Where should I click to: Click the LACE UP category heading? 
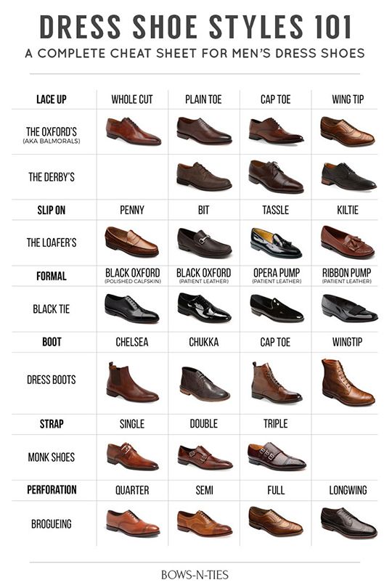[52, 99]
